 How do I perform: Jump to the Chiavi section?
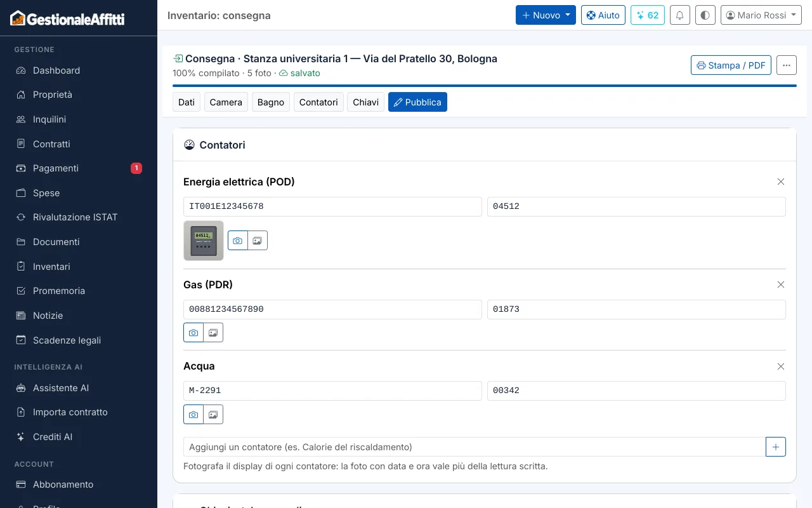[366, 102]
